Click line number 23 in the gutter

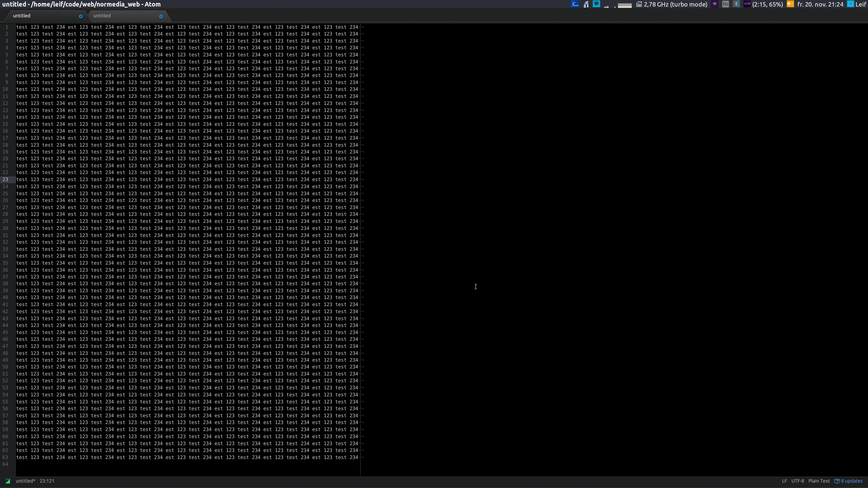(x=5, y=179)
